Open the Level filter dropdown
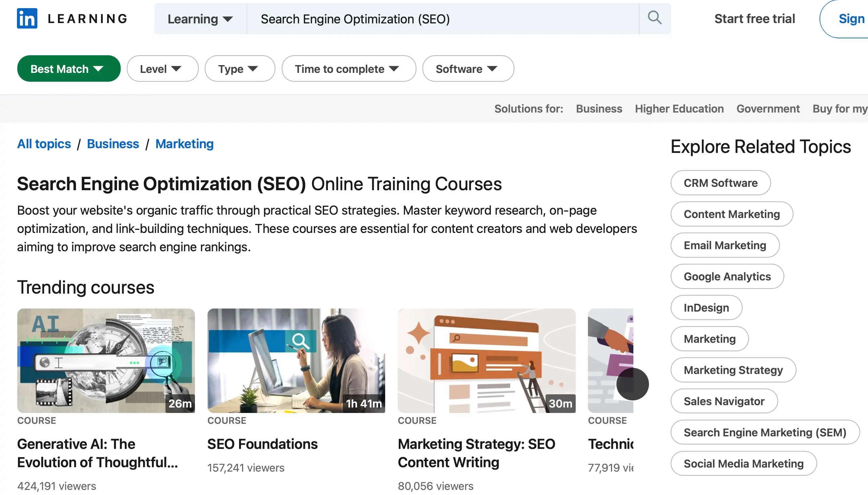 [x=162, y=69]
